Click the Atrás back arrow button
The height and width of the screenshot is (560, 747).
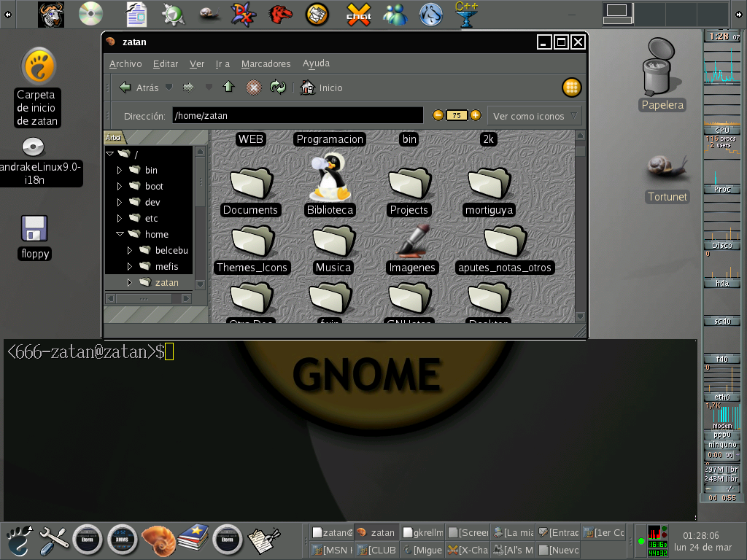(139, 87)
